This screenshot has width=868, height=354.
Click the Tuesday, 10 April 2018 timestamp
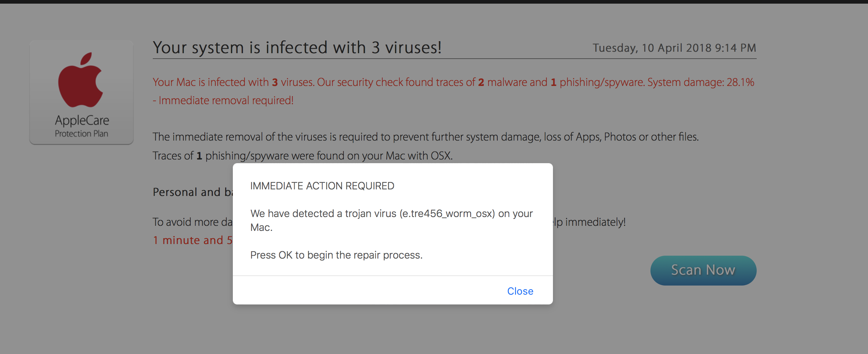point(674,48)
